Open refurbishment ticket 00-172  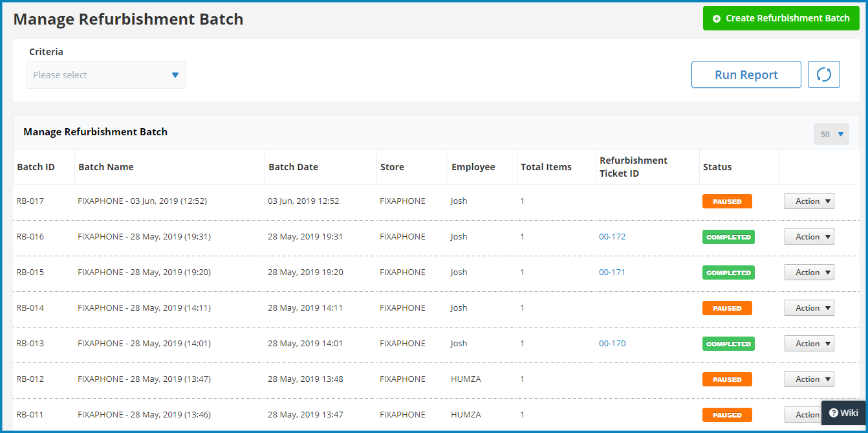point(612,237)
